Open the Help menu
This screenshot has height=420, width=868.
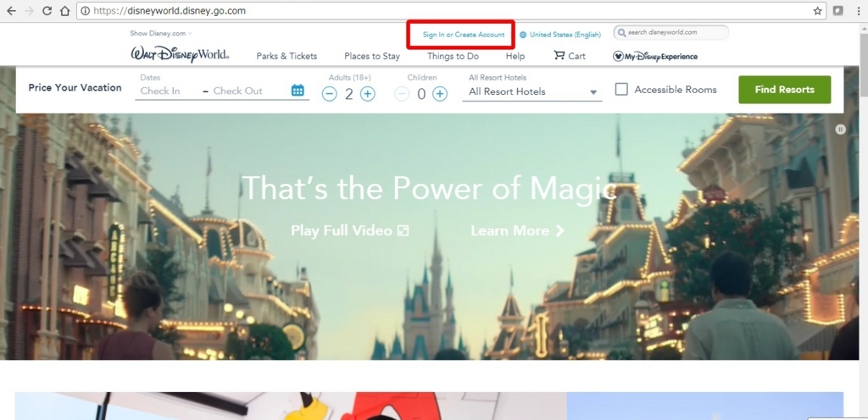coord(515,56)
